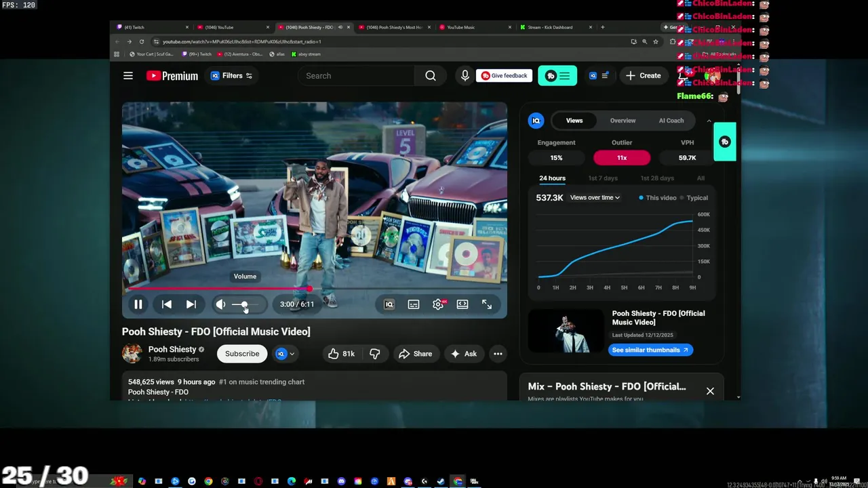The image size is (868, 488).
Task: Select the All time range
Action: click(x=701, y=178)
